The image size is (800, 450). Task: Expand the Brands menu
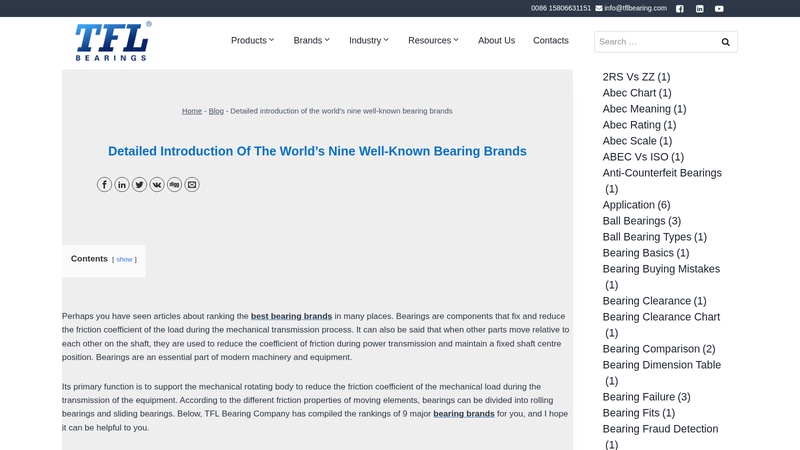click(x=312, y=40)
